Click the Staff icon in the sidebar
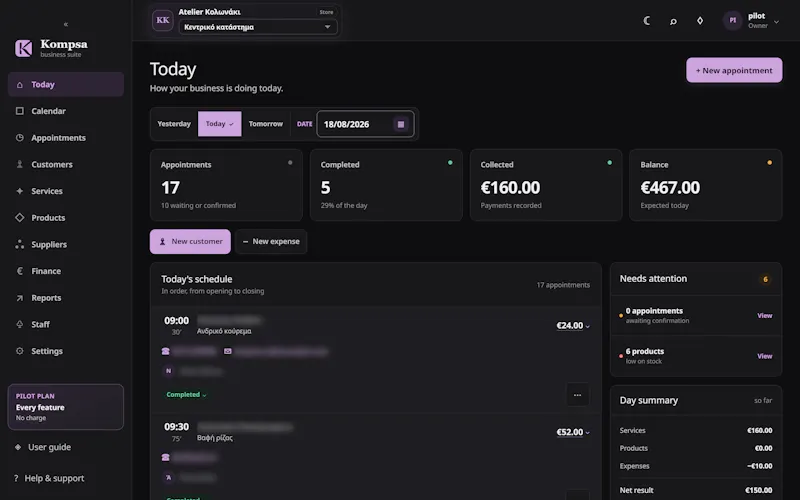 tap(19, 324)
